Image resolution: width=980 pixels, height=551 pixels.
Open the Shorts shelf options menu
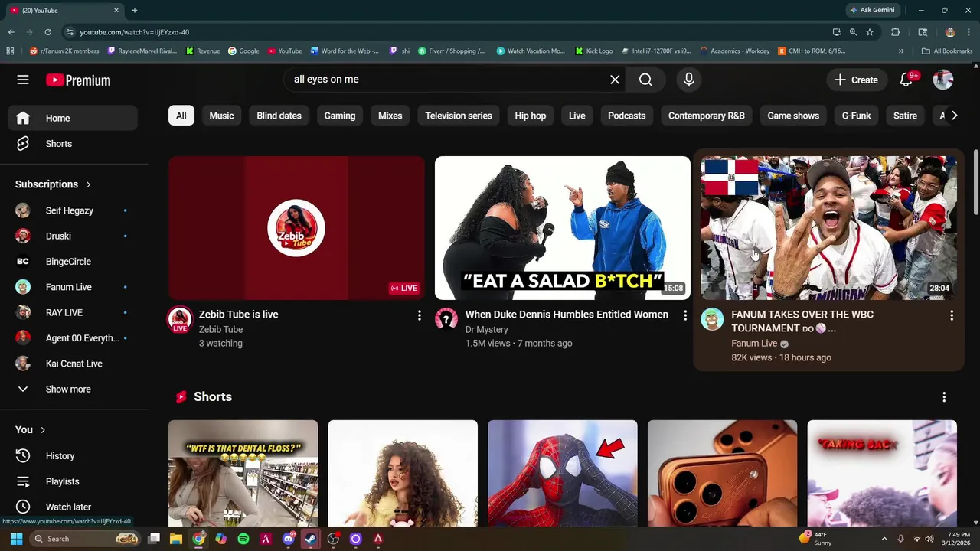(x=944, y=397)
